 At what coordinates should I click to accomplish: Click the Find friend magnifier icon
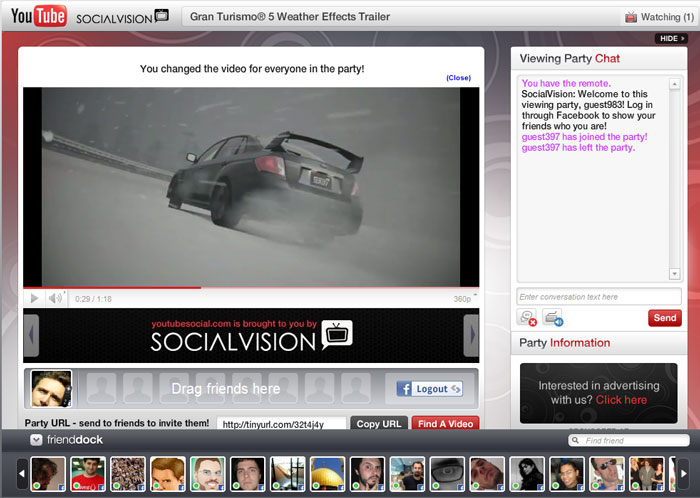576,440
